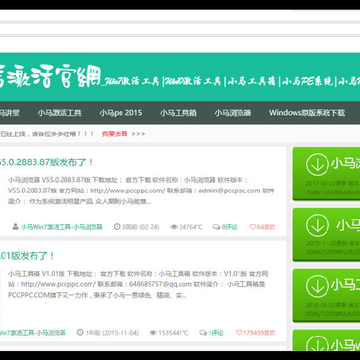Click the 1535441℃ view count
The height and width of the screenshot is (360, 360).
(173, 333)
